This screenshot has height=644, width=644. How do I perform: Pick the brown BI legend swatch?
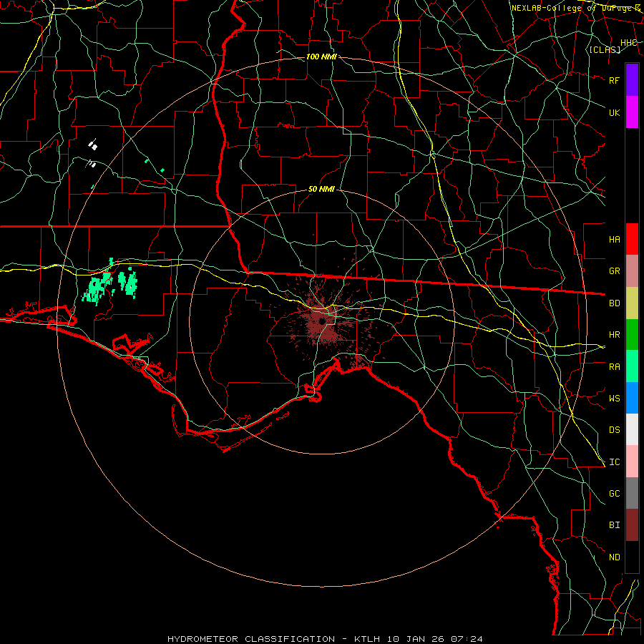coord(632,525)
